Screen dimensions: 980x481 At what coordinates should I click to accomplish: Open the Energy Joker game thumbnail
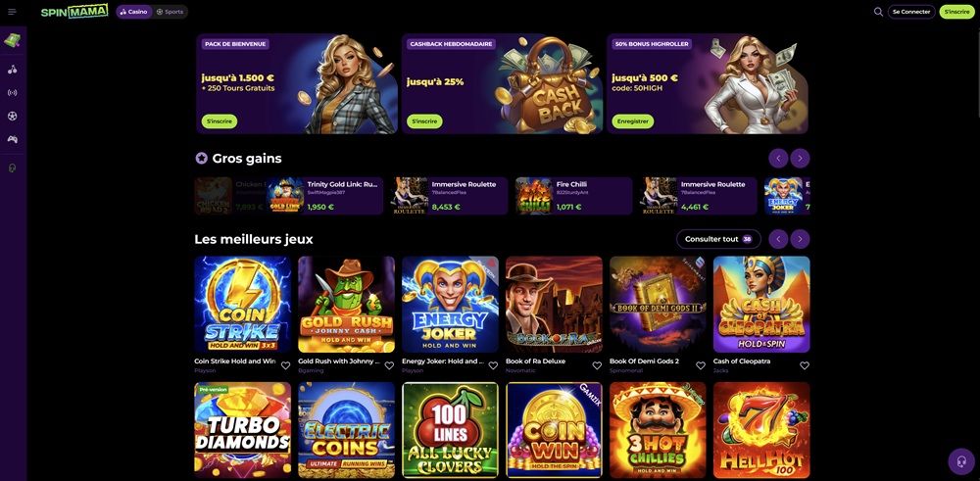pyautogui.click(x=450, y=305)
